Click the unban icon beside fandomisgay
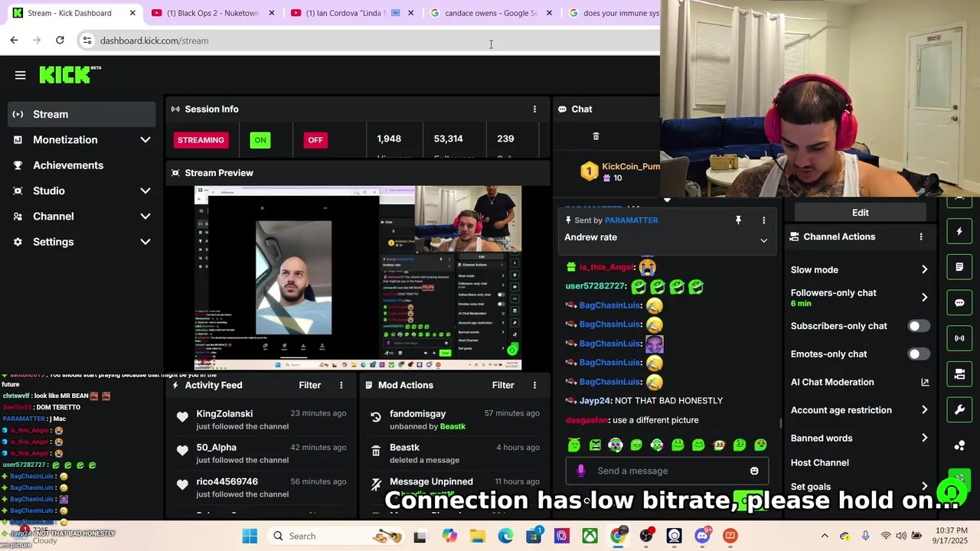 pos(376,417)
